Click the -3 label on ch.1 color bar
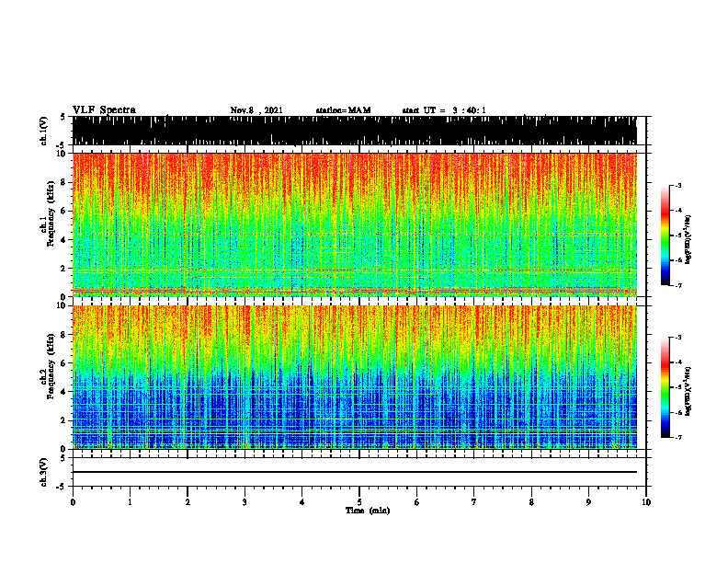The width and height of the screenshot is (728, 563). click(x=678, y=185)
